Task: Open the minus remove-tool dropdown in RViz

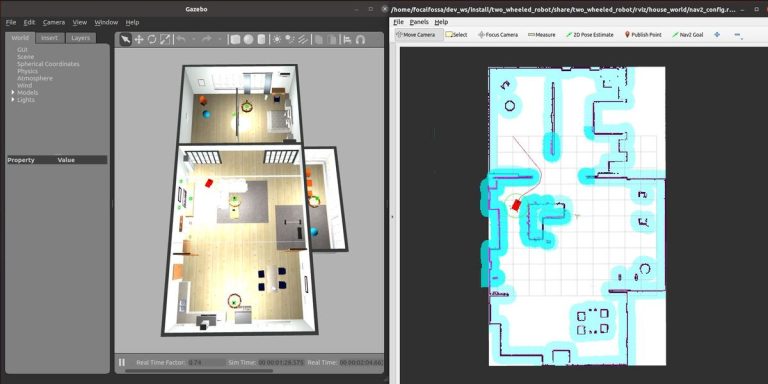Action: click(738, 35)
